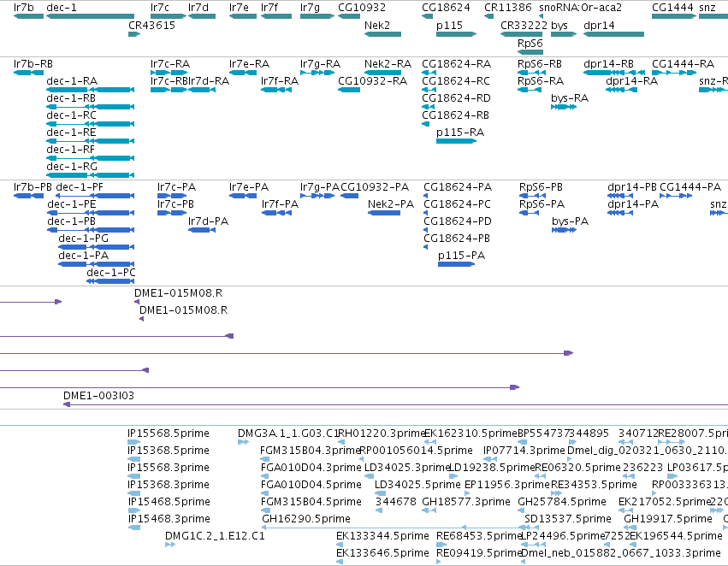
Task: Select protein bys-PA
Action: (564, 230)
